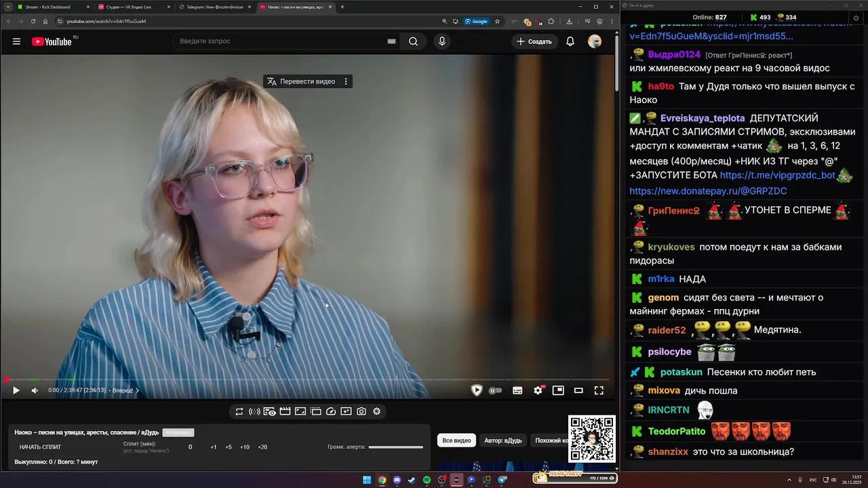Add +1 minute to the split
The image size is (868, 488).
coord(214,447)
